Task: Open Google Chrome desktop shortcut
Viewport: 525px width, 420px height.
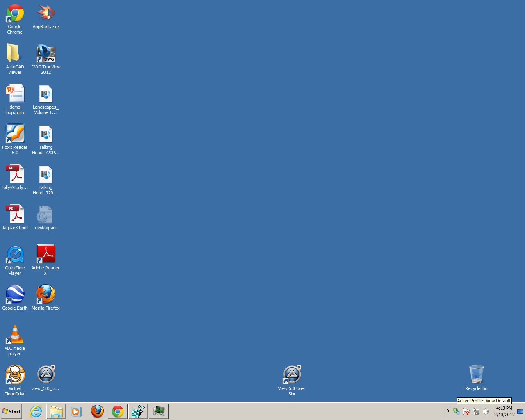Action: point(15,14)
